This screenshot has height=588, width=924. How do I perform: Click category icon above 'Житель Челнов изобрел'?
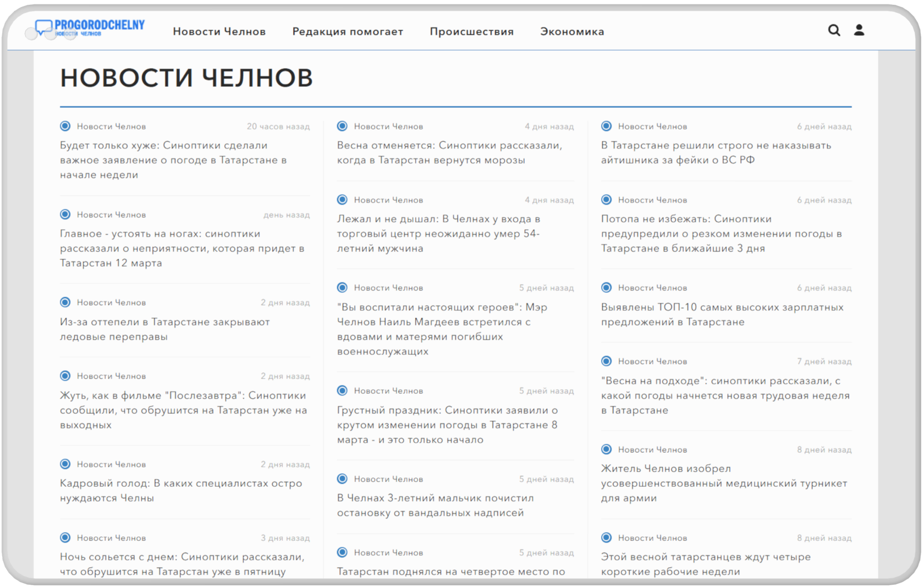click(x=606, y=449)
